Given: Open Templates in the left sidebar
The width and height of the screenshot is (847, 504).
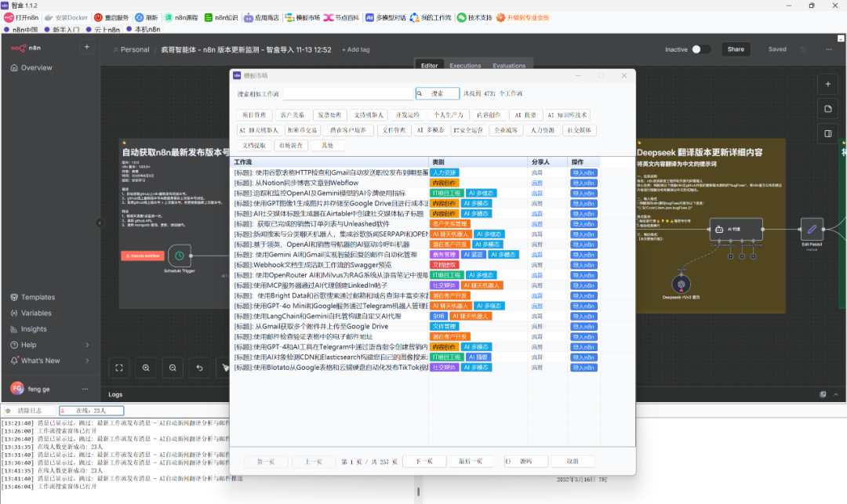Looking at the screenshot, I should tap(38, 297).
